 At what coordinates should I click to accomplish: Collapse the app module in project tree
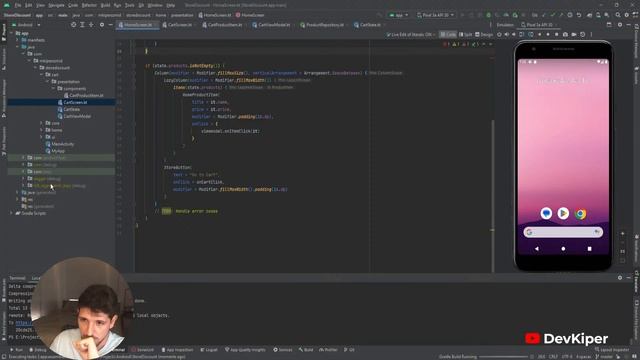click(x=11, y=33)
